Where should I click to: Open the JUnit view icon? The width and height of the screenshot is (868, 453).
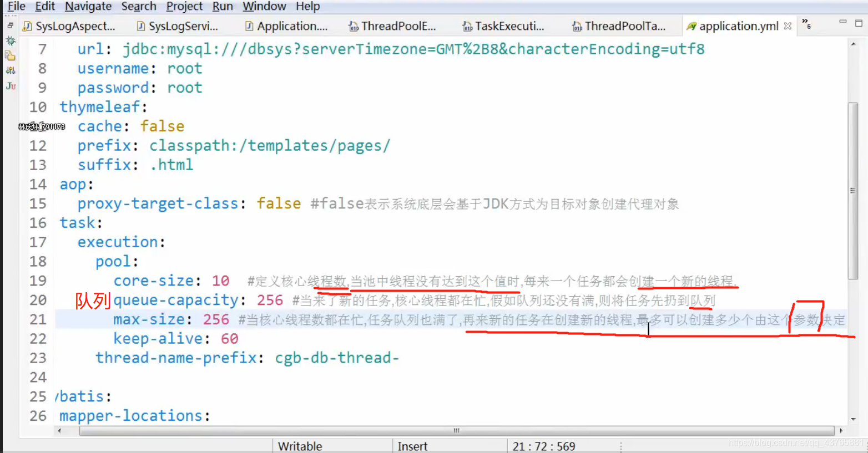[11, 86]
